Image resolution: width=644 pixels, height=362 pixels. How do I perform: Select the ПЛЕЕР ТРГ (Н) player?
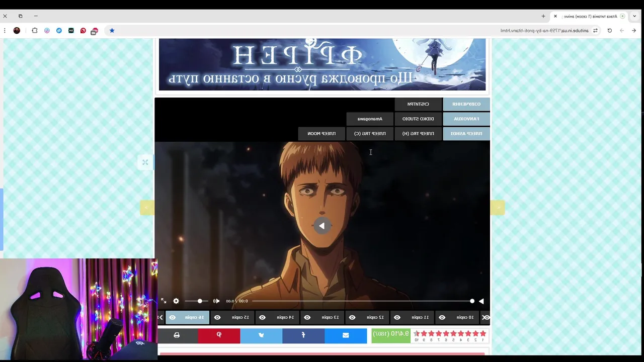click(x=418, y=134)
